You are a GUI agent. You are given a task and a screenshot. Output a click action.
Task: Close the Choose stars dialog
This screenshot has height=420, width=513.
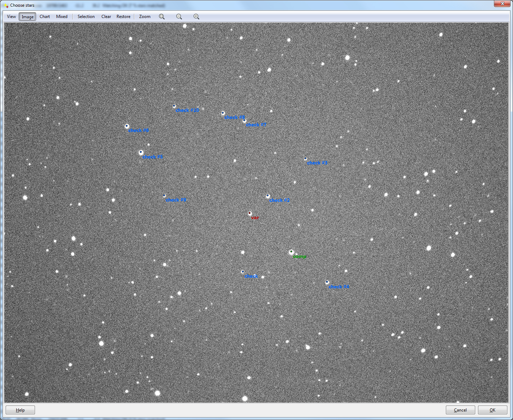pos(502,4)
